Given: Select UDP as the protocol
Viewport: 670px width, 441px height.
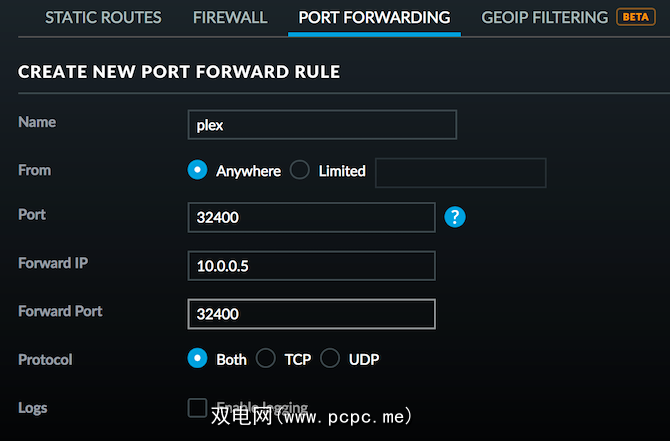Looking at the screenshot, I should click(x=330, y=358).
